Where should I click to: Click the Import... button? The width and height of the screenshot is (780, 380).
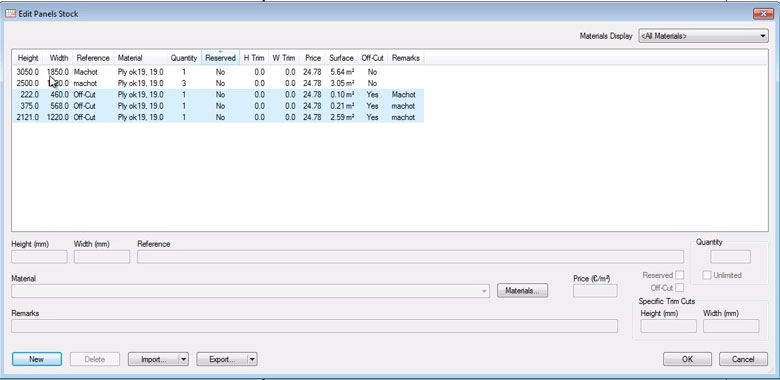click(x=153, y=359)
